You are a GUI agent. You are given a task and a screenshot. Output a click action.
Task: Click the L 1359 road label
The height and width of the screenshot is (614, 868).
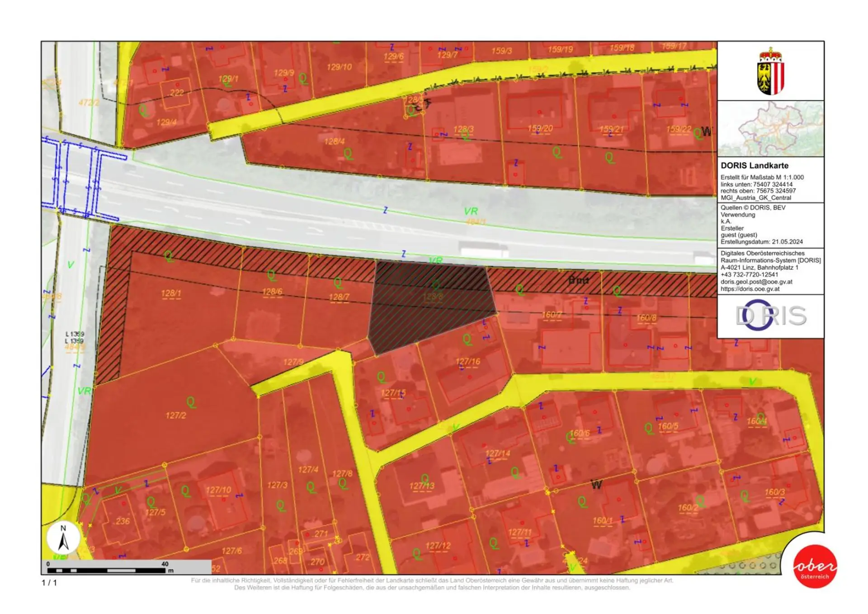point(74,334)
